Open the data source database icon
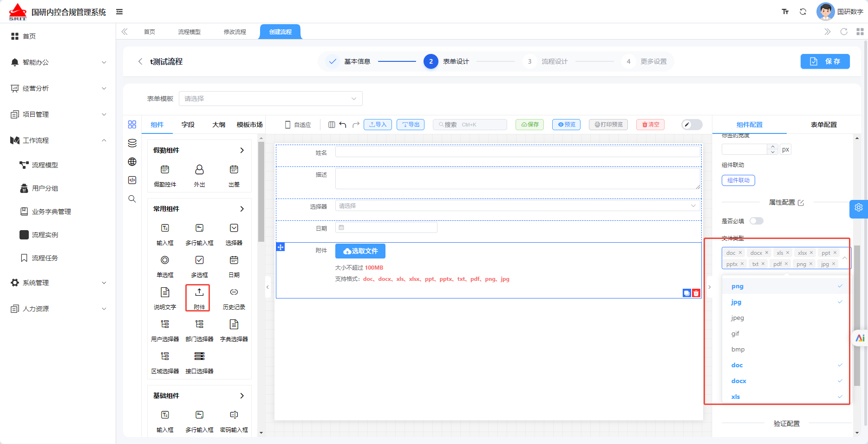 [132, 143]
